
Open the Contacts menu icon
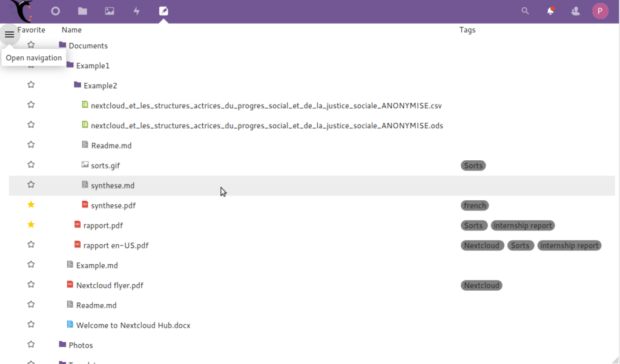click(575, 11)
